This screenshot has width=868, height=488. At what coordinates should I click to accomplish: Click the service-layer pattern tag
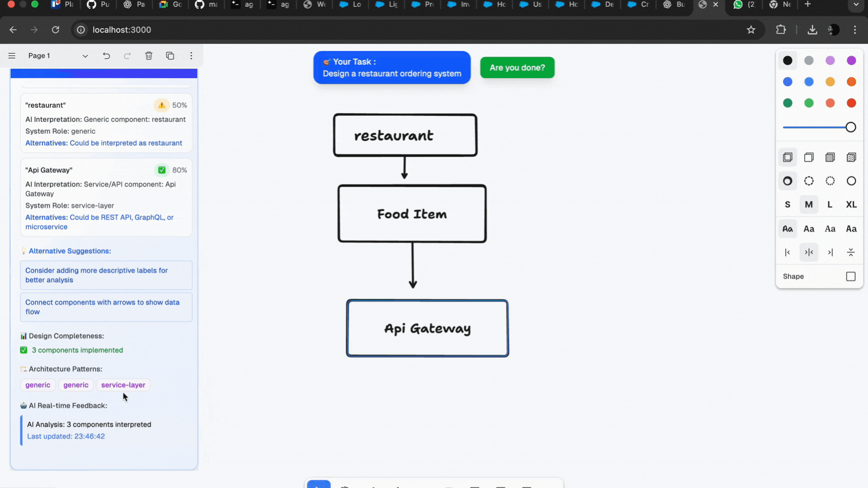pos(123,385)
